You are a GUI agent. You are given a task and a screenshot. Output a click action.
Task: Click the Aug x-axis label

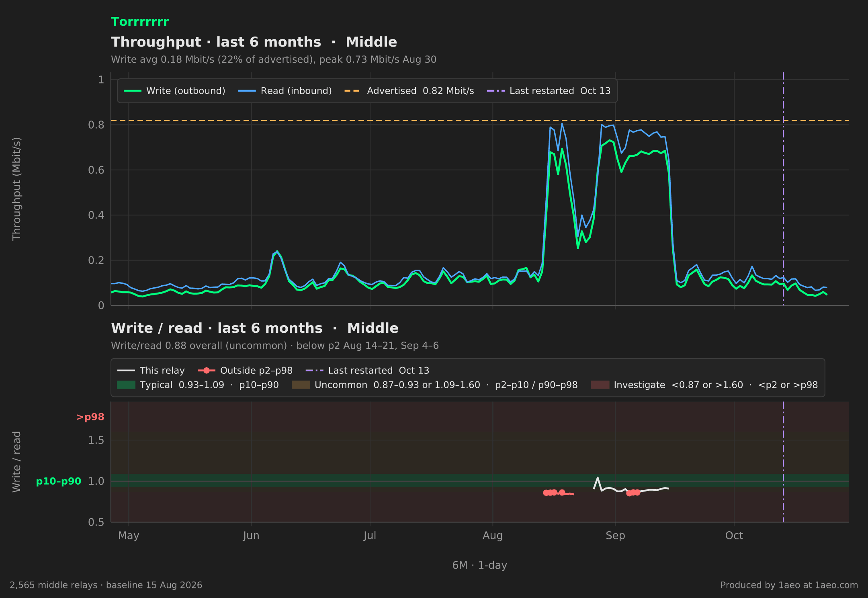pos(493,536)
